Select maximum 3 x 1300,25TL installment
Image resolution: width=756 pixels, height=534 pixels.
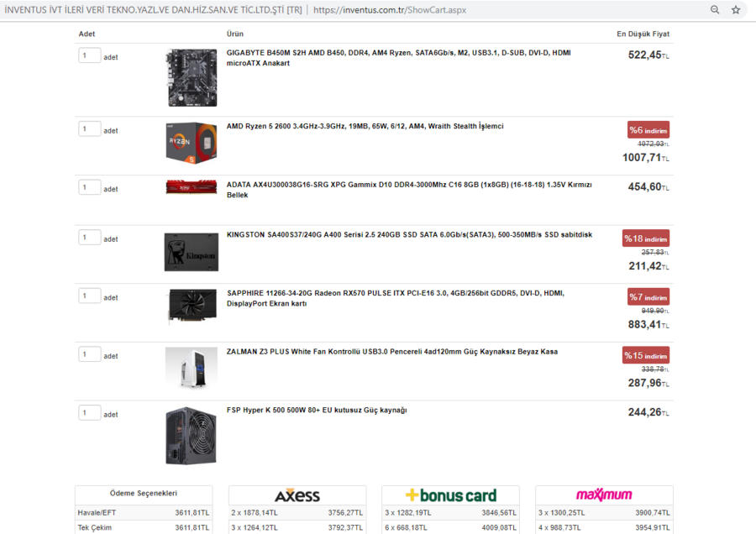coord(604,513)
